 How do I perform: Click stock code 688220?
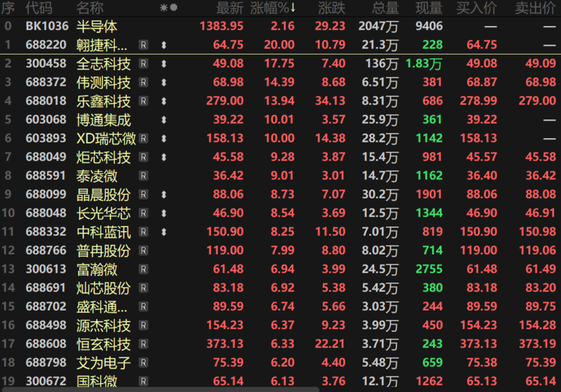coord(46,45)
